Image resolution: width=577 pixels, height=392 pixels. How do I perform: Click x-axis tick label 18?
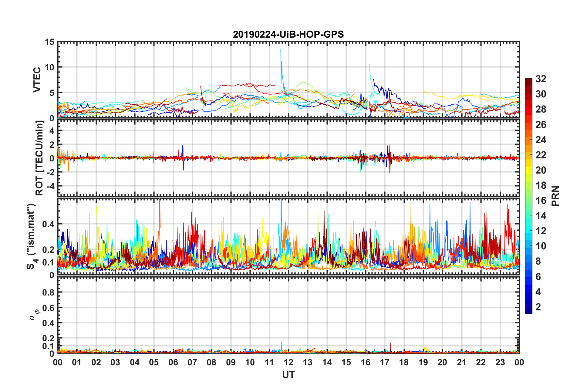pyautogui.click(x=404, y=362)
